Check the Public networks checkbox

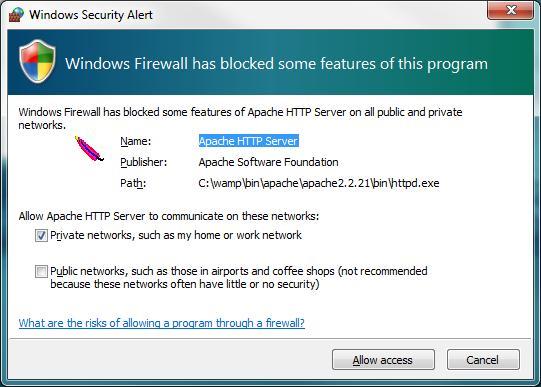(x=41, y=271)
